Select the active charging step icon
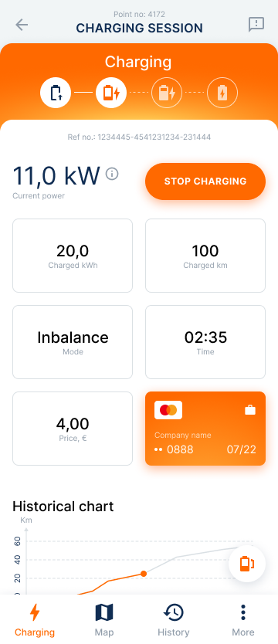The image size is (278, 644). tap(111, 93)
